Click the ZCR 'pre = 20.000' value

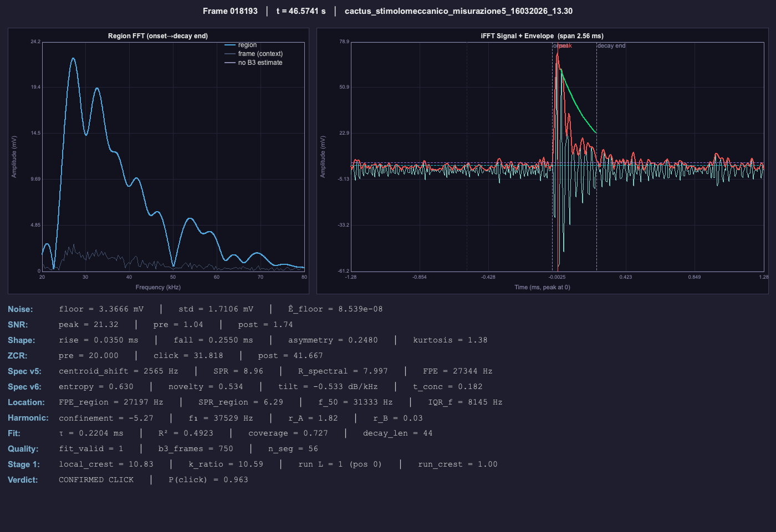click(x=89, y=356)
